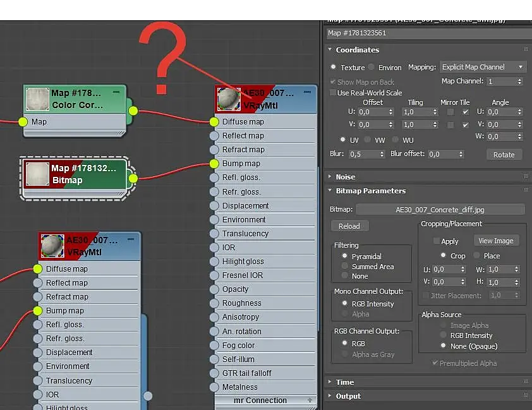Click Environment socket on upper VRayMtl node
Image resolution: width=532 pixels, height=410 pixels.
(214, 220)
